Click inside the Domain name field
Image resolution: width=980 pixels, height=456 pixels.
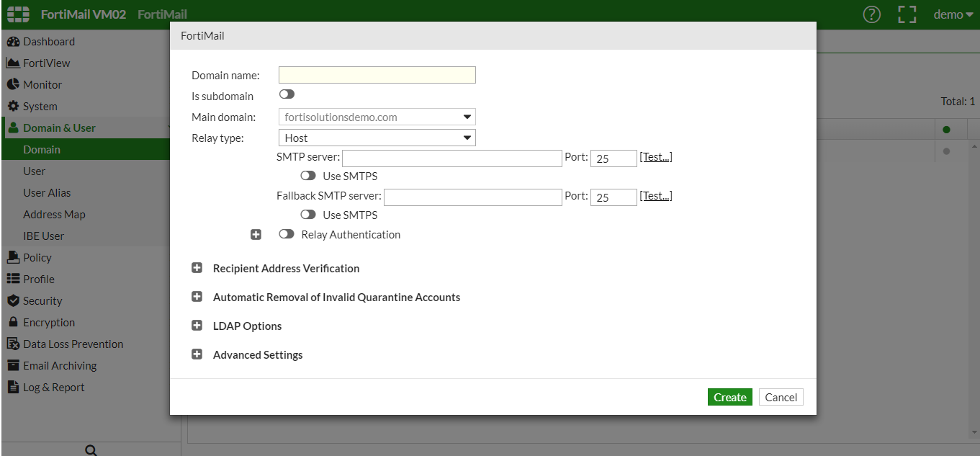pyautogui.click(x=377, y=74)
